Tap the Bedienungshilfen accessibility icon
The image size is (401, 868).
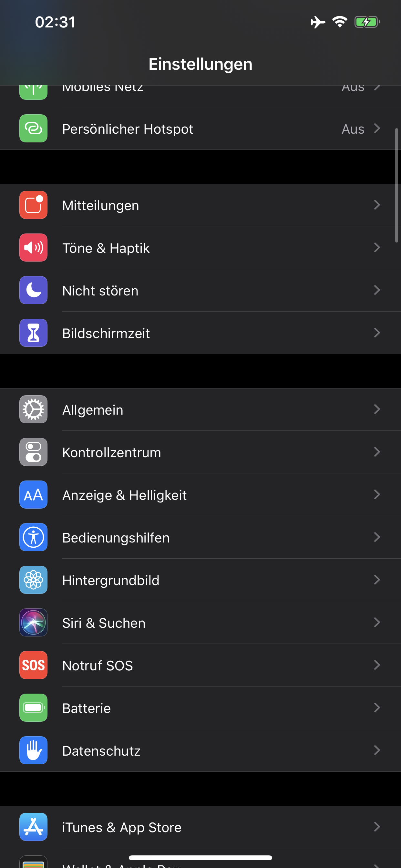(x=33, y=537)
